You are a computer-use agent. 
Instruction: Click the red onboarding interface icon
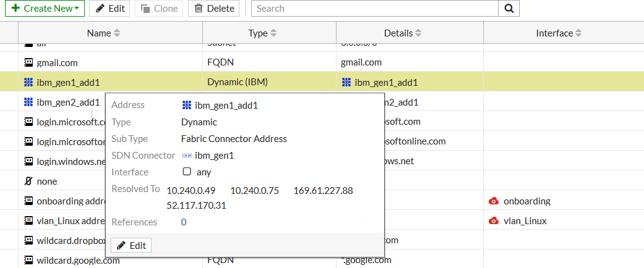(x=494, y=201)
